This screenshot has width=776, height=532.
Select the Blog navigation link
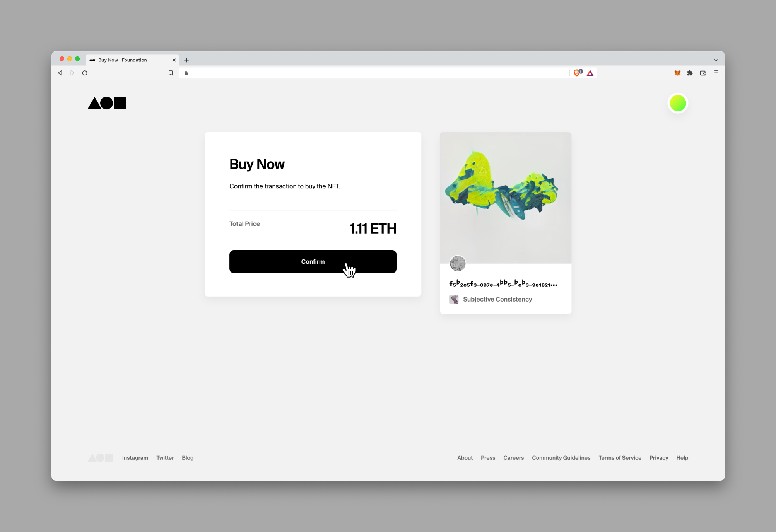point(188,458)
